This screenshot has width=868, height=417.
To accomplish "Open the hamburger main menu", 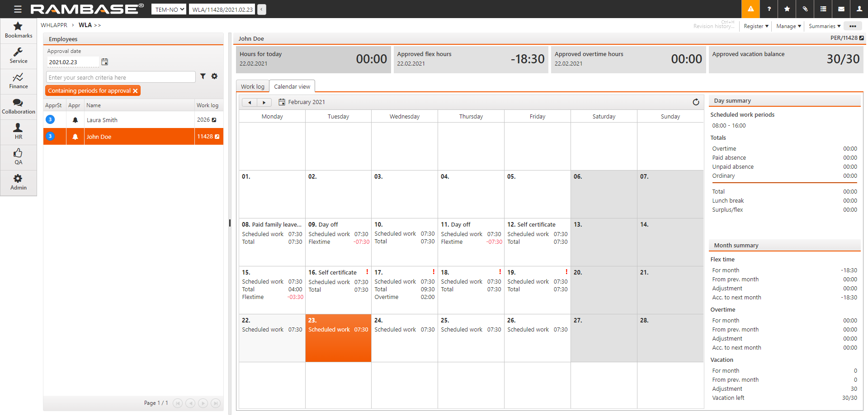I will coord(18,9).
